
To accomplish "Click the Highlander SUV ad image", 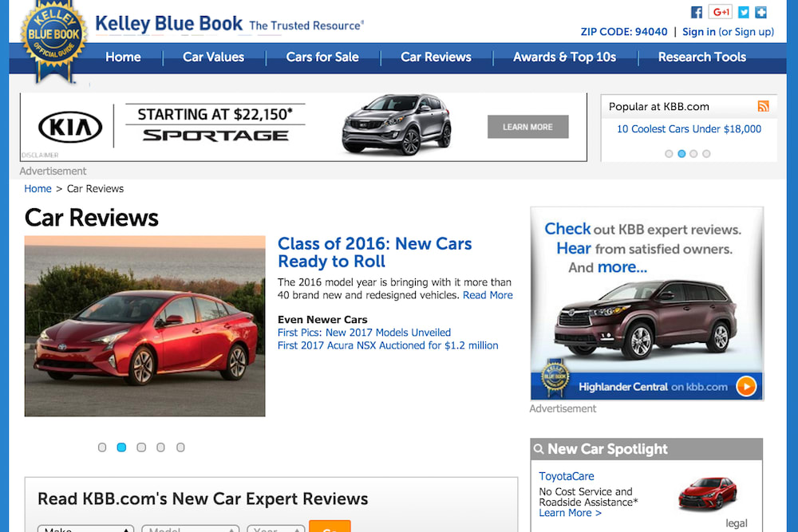I will [646, 321].
